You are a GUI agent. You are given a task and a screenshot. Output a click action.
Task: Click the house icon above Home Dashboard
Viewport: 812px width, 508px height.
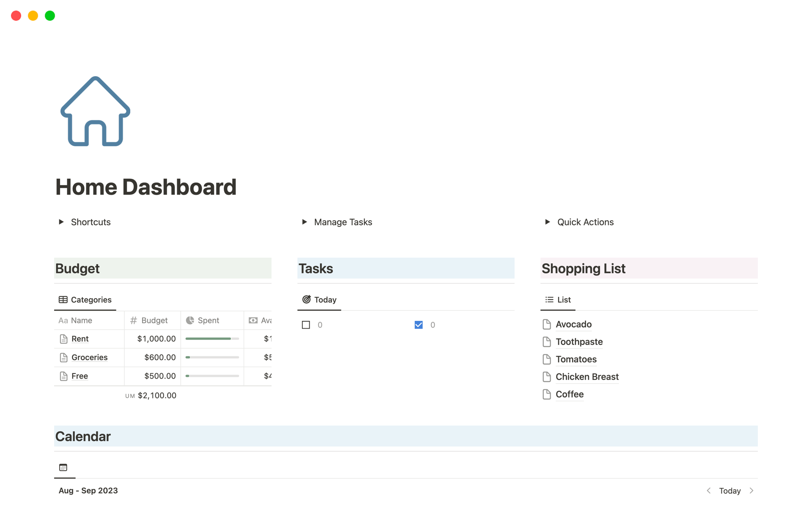(x=95, y=112)
